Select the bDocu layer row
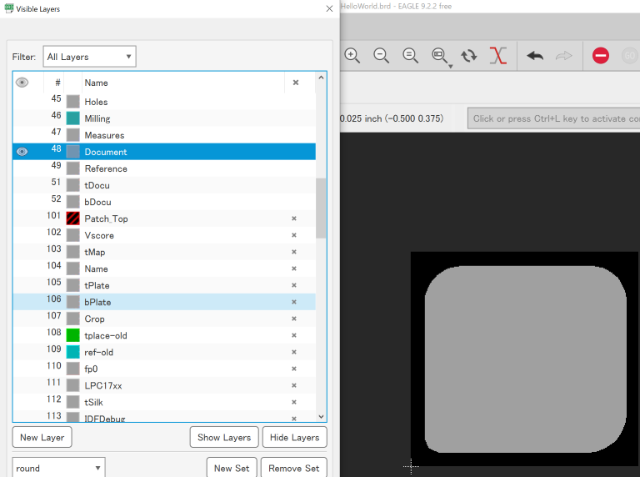Viewport: 640px width, 477px height. click(x=164, y=202)
